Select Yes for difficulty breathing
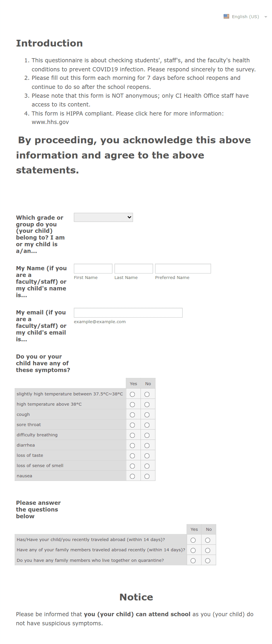The height and width of the screenshot is (644, 272). tap(132, 435)
